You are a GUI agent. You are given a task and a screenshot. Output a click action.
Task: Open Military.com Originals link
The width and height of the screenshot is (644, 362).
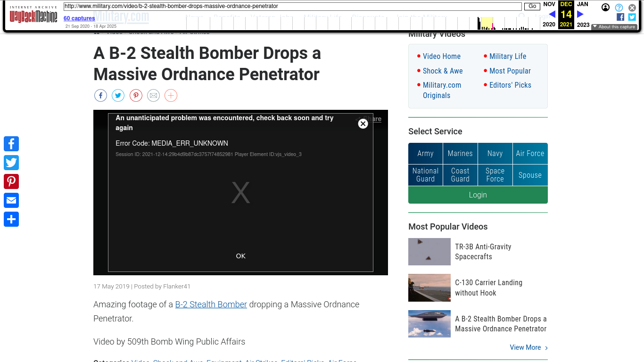tap(442, 90)
